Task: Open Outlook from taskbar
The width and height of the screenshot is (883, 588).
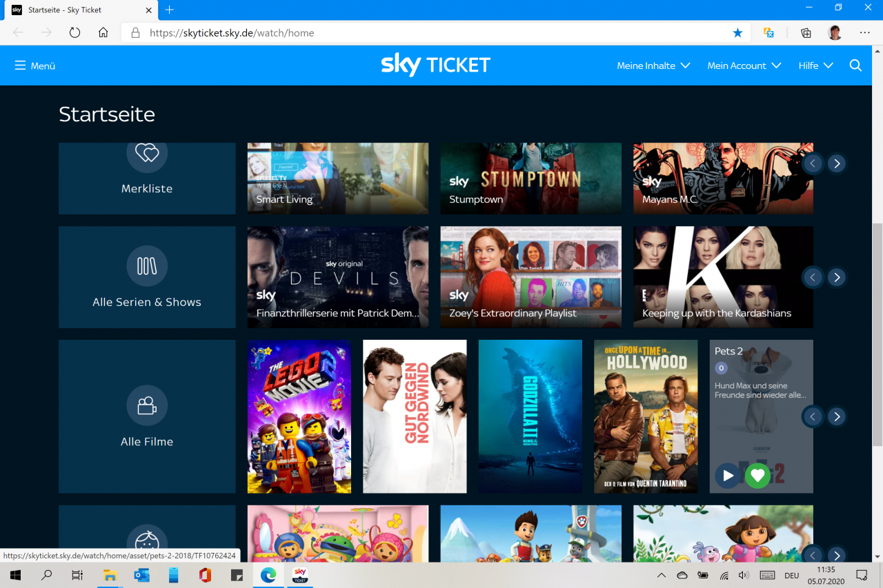Action: click(x=141, y=575)
